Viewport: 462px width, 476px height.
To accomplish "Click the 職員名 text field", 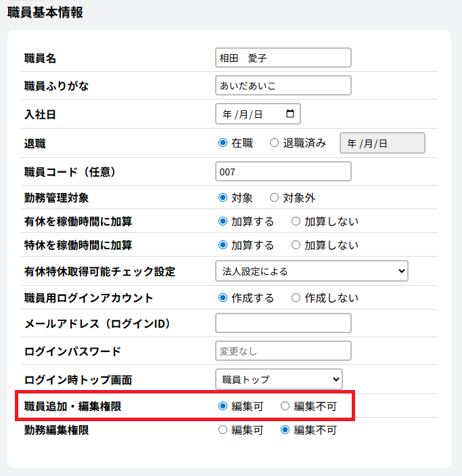I will 283,58.
